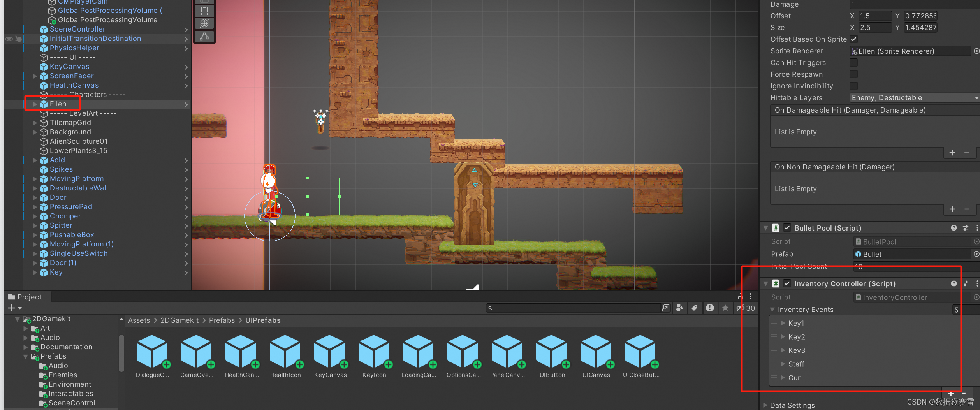Open Bullet Pool preset selector icon

(966, 228)
